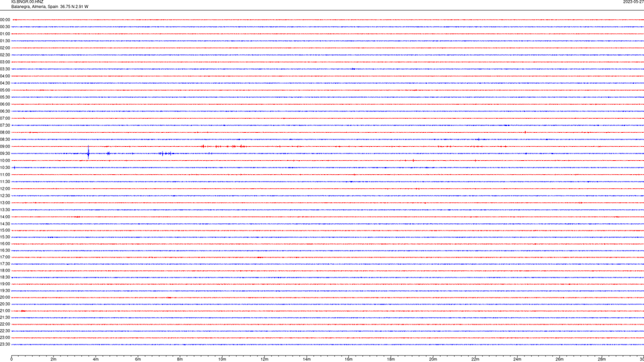Select the 16:00 trace label
Viewport: 644px width, 362px height.
5,244
